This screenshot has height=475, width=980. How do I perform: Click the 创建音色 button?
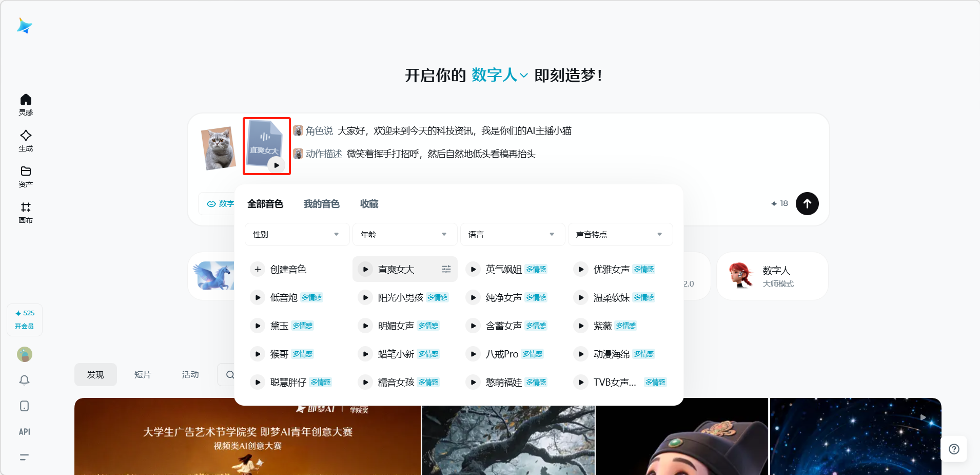(280, 269)
